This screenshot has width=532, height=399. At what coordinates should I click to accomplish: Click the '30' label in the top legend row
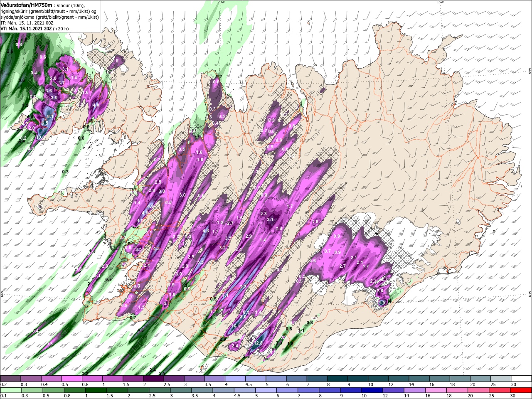pyautogui.click(x=513, y=384)
